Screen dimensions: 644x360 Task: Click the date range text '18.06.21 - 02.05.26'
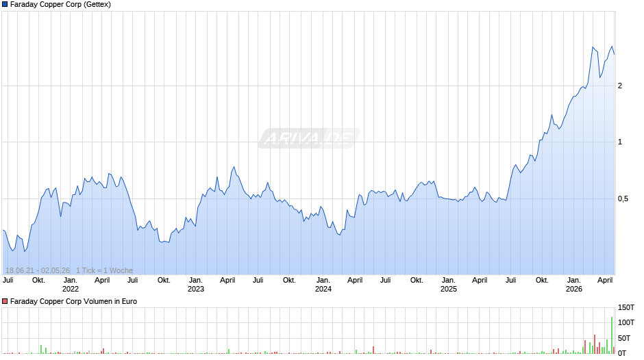(38, 270)
